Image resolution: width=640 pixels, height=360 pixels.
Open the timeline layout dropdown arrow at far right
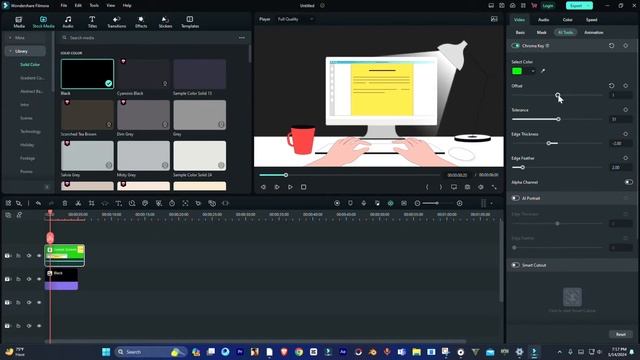tap(491, 203)
